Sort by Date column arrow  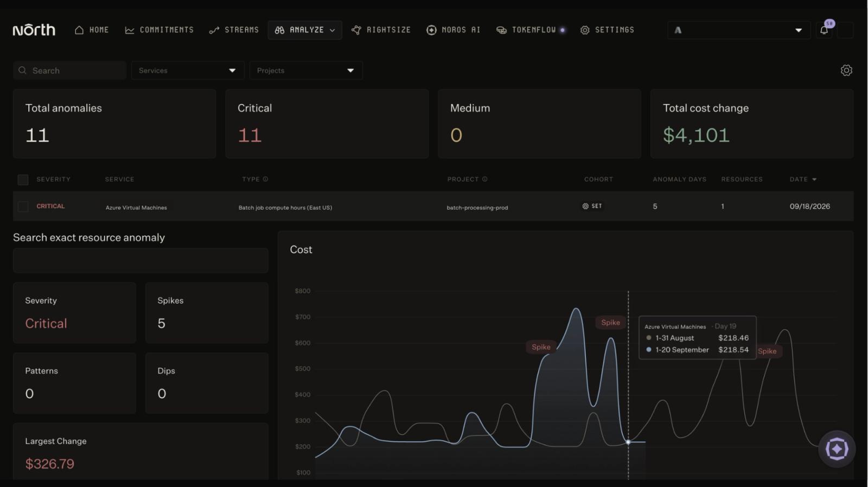click(814, 180)
